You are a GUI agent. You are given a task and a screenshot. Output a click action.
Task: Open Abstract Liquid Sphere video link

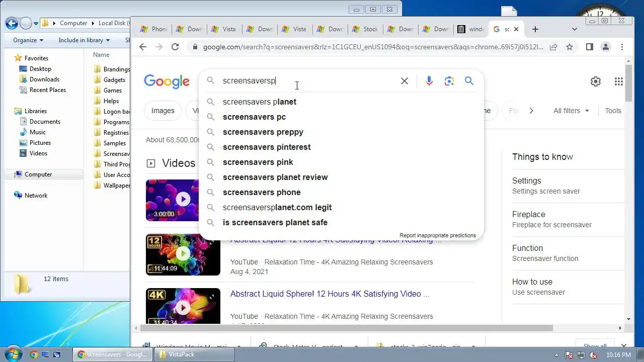tap(330, 294)
